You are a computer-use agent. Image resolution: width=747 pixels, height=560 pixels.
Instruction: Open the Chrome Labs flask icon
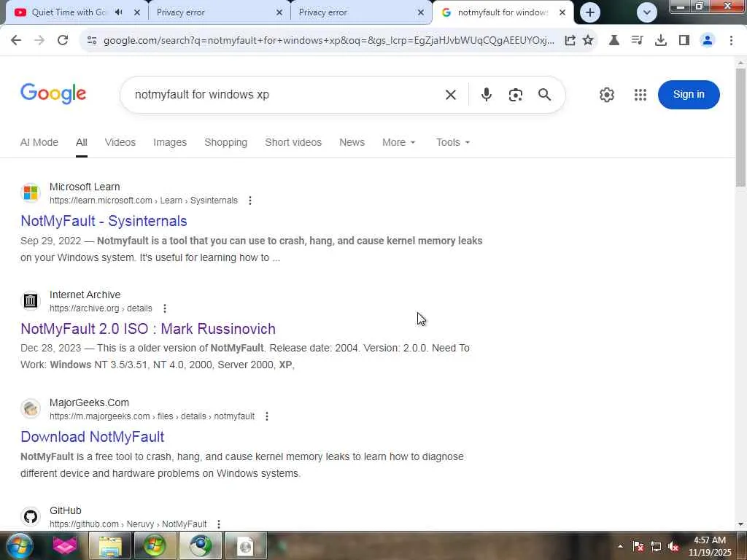[x=614, y=40]
